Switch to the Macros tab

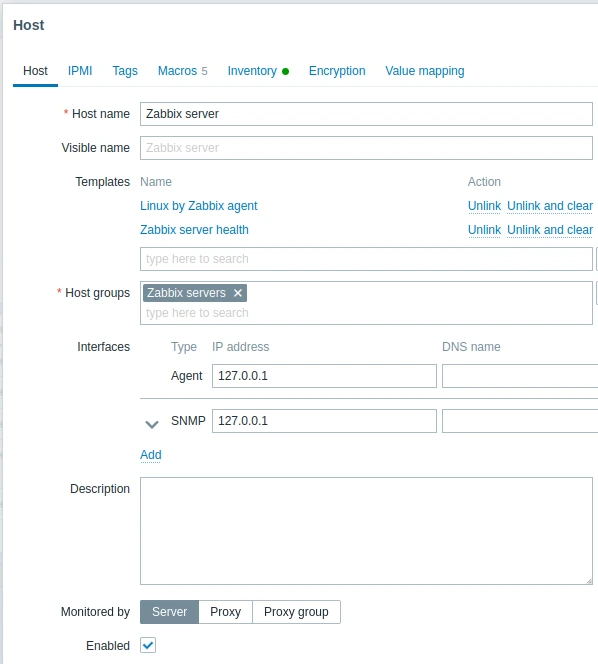pyautogui.click(x=183, y=71)
